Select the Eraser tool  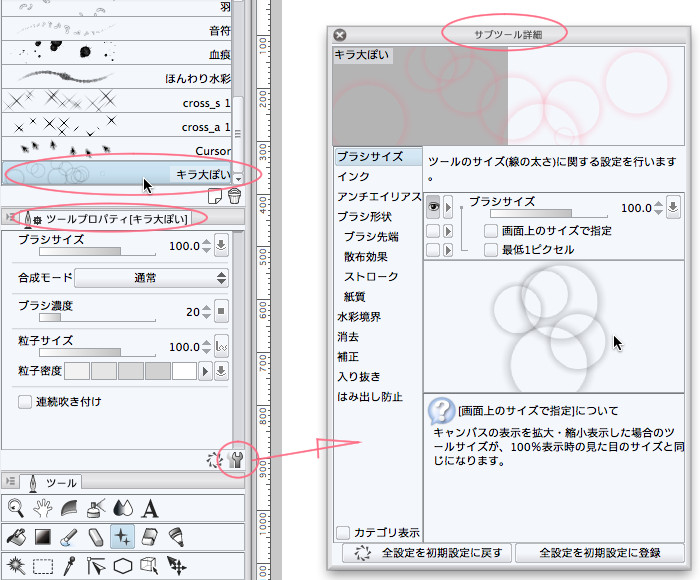point(96,537)
